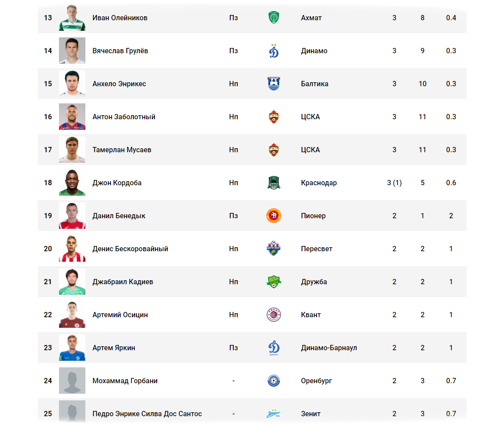504x425 pixels.
Task: Click Анхело Энрикес player photo
Action: coord(72,84)
